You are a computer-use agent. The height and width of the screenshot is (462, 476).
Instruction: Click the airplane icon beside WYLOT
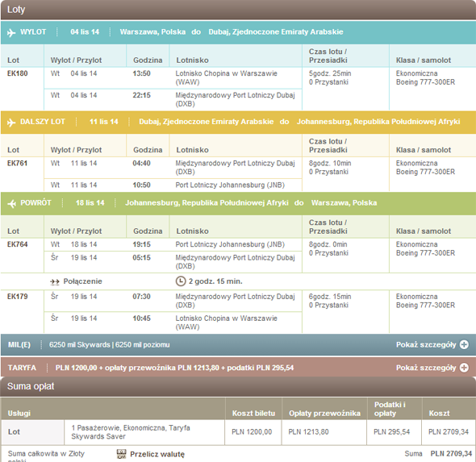(x=11, y=32)
